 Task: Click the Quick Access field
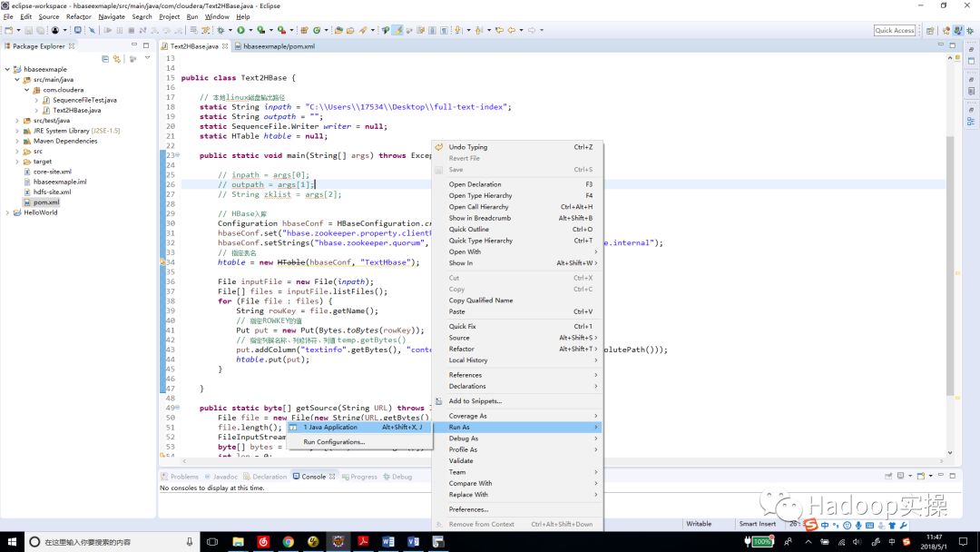pos(895,30)
